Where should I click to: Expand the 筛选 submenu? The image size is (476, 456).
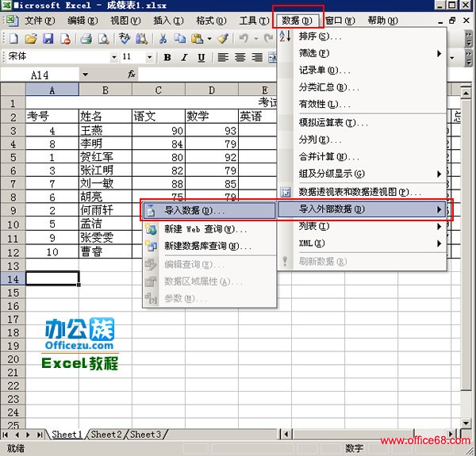[439, 54]
